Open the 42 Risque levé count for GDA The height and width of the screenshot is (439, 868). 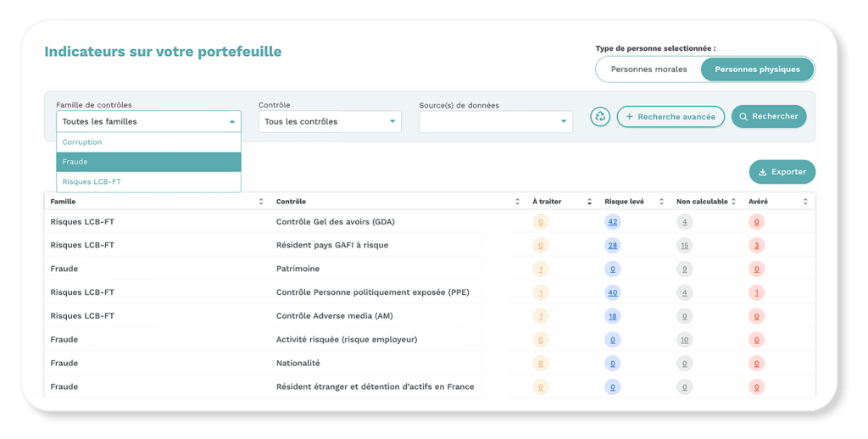point(612,222)
